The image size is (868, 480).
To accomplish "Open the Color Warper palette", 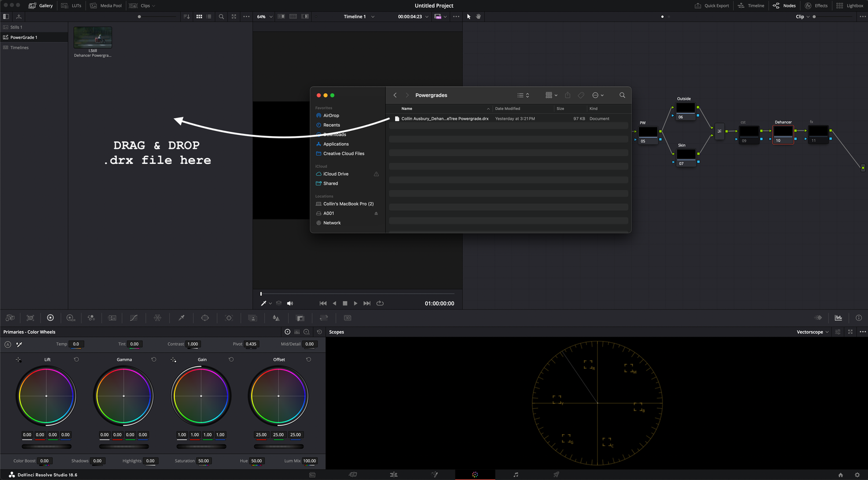I will coord(157,317).
